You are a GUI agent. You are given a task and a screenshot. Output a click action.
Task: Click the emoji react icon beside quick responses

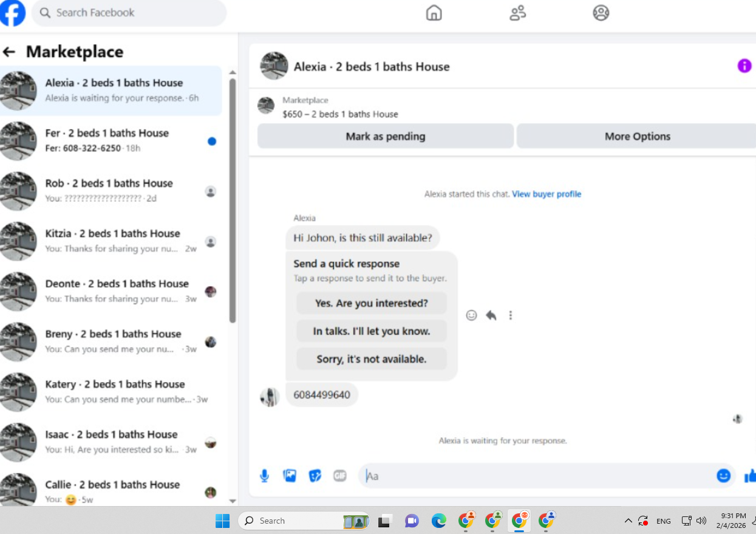tap(471, 315)
